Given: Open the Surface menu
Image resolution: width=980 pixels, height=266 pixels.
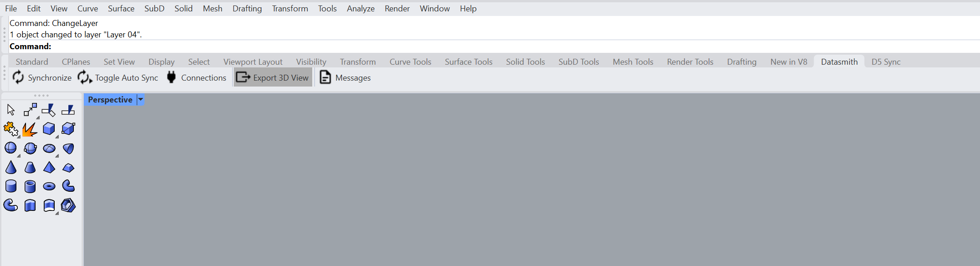Looking at the screenshot, I should tap(121, 9).
